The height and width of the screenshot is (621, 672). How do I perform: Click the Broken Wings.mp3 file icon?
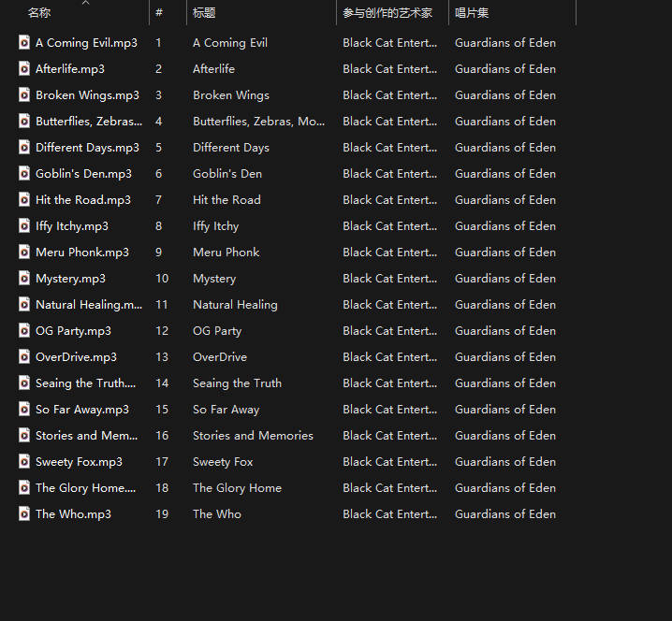(24, 94)
